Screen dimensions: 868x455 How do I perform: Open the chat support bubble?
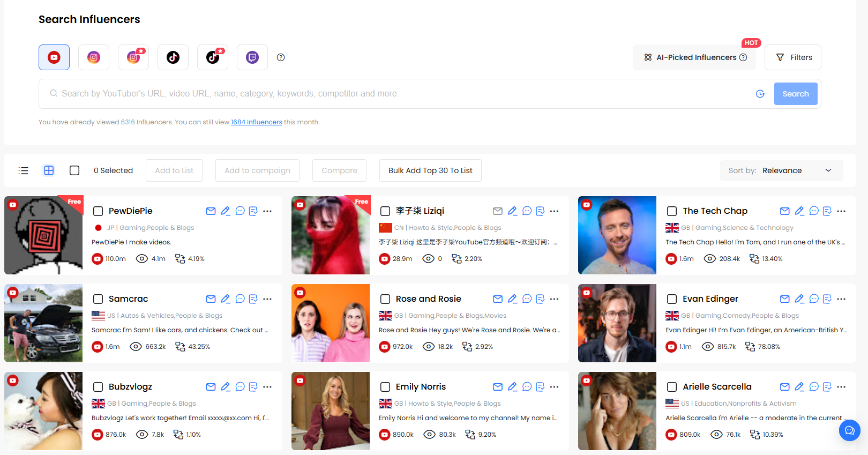(x=849, y=430)
